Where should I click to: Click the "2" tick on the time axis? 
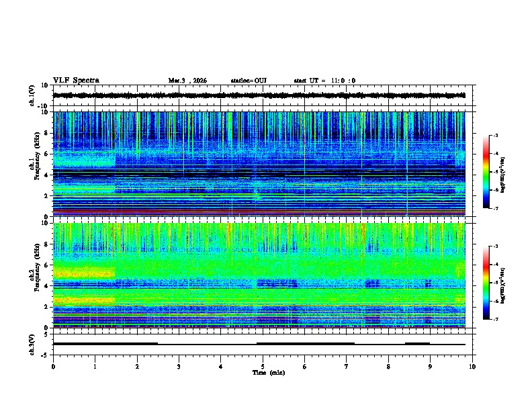137,367
